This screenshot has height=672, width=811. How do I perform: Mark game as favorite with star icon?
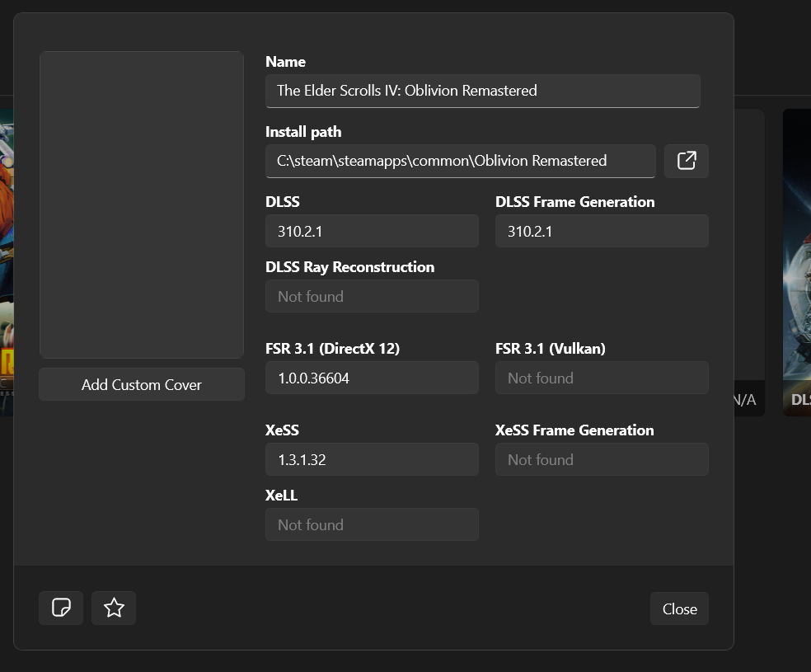pos(114,609)
